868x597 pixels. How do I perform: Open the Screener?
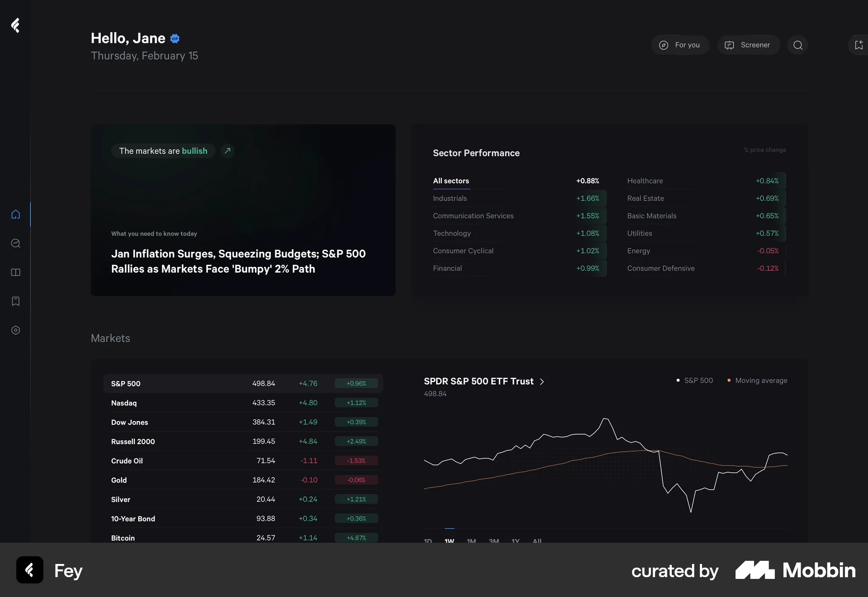click(x=748, y=45)
